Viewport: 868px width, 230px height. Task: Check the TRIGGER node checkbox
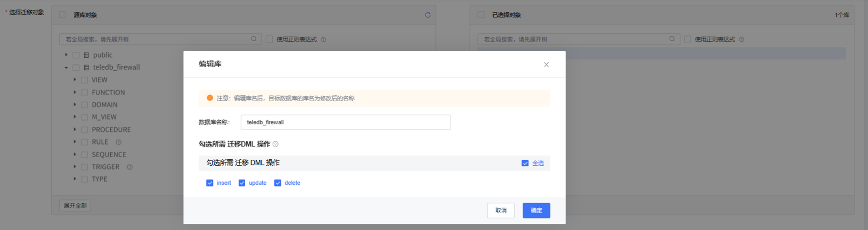tap(85, 167)
